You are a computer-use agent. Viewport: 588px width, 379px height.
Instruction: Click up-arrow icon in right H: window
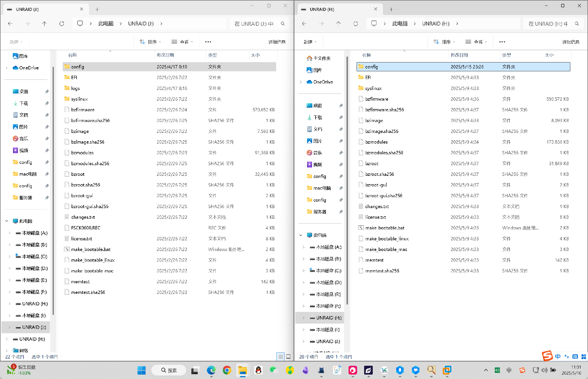tap(338, 24)
